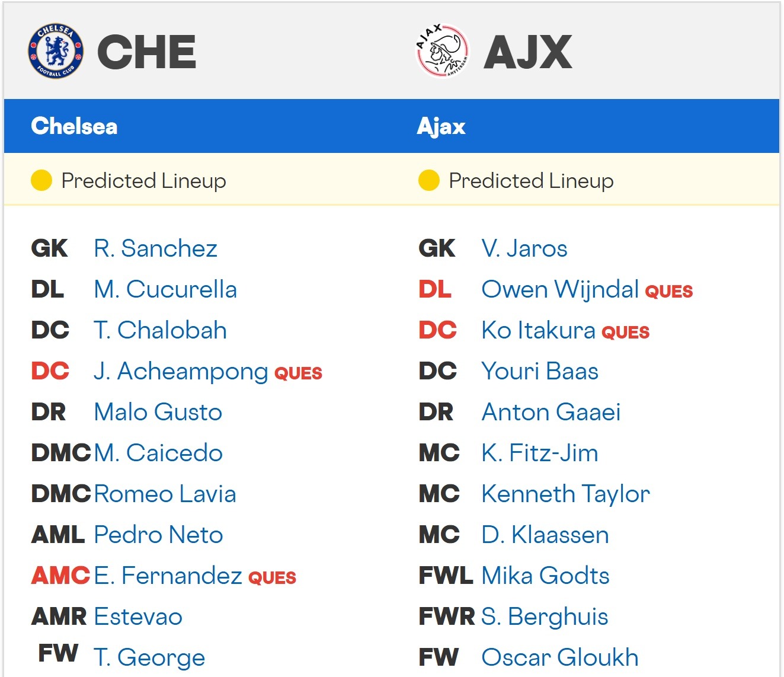
Task: Select Owen Wijndal player link
Action: [560, 289]
